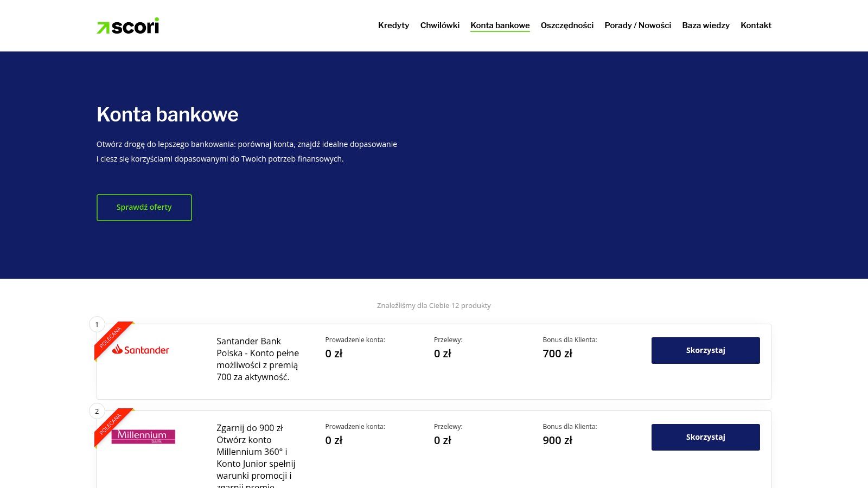
Task: Go to Oszczędności section
Action: [567, 25]
